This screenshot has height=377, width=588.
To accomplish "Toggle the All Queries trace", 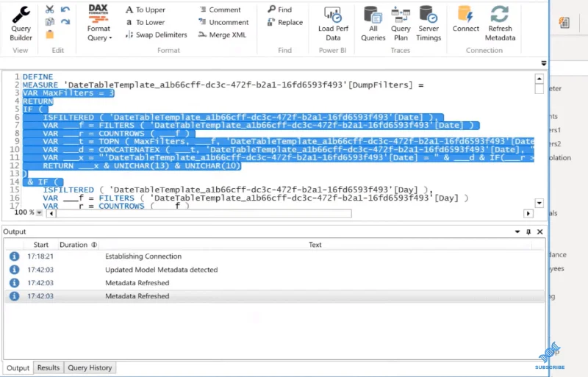I will click(373, 24).
